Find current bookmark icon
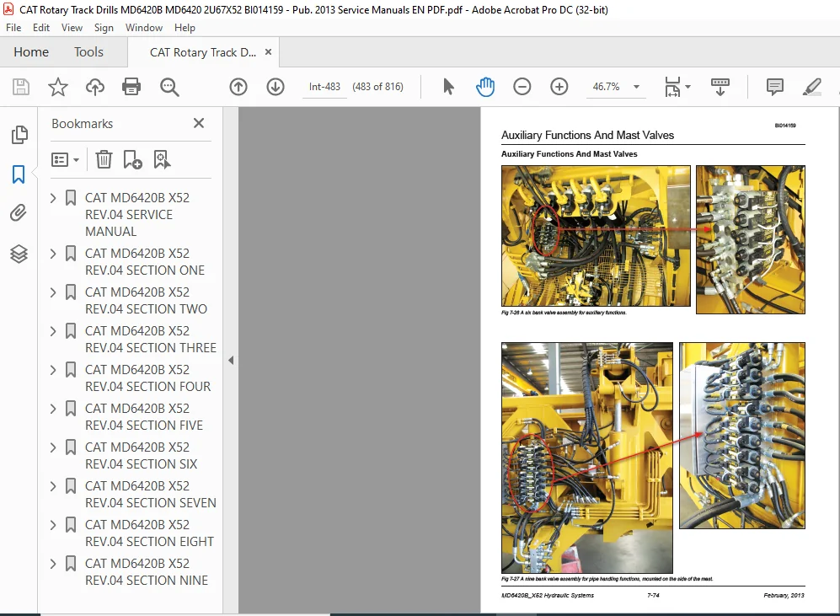Image resolution: width=840 pixels, height=616 pixels. tap(162, 159)
